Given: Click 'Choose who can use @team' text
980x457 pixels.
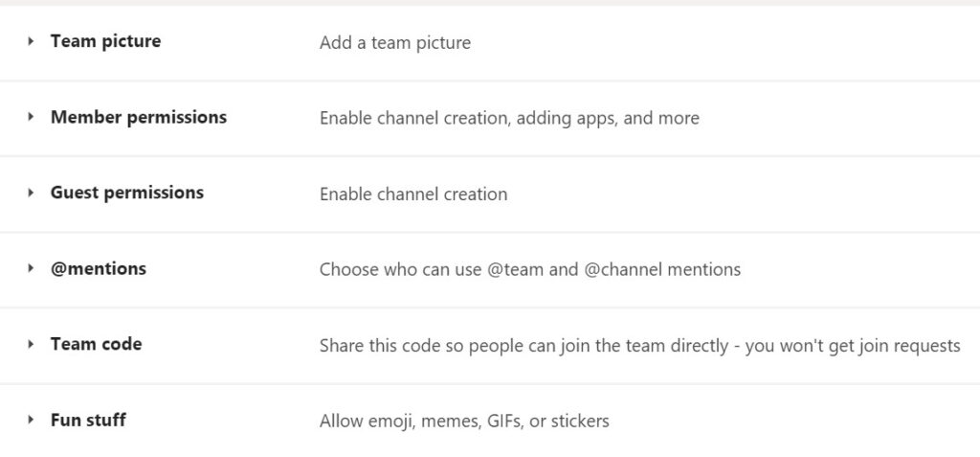Looking at the screenshot, I should point(434,270).
